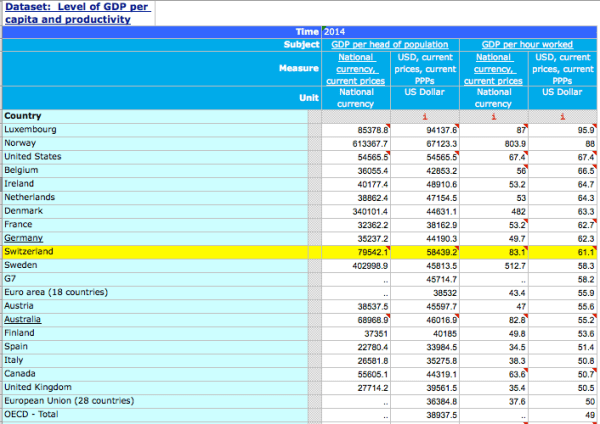Click the Country column header
This screenshot has width=600, height=424.
[x=22, y=116]
